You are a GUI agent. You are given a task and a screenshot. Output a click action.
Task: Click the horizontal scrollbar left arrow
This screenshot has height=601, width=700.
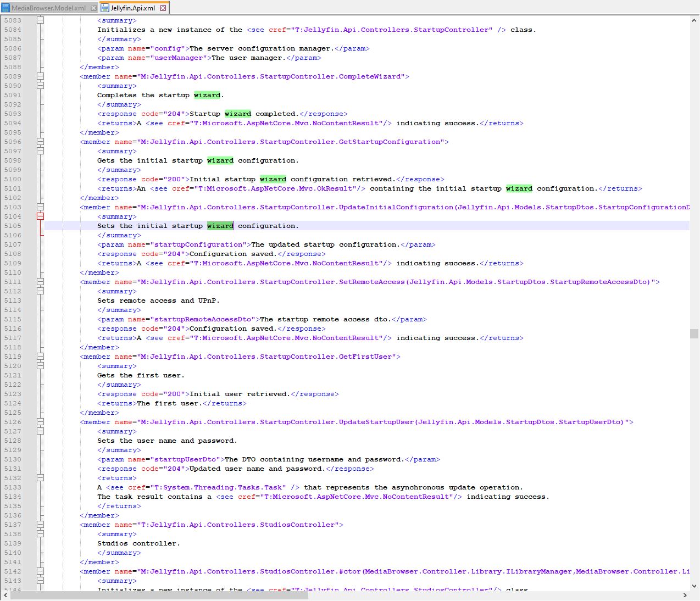5,596
